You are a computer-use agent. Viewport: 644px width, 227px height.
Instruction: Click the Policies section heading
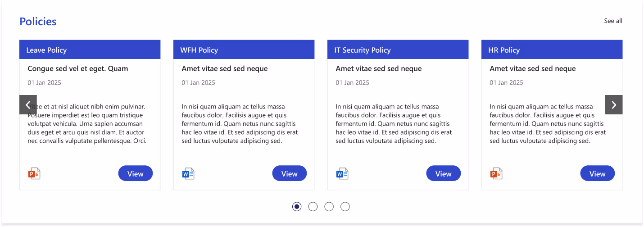[x=38, y=22]
